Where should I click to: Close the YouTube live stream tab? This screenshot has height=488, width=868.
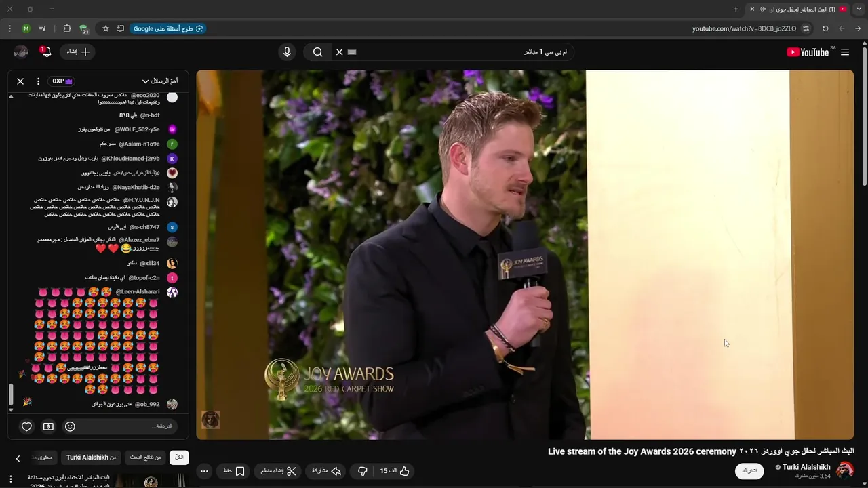(x=751, y=9)
